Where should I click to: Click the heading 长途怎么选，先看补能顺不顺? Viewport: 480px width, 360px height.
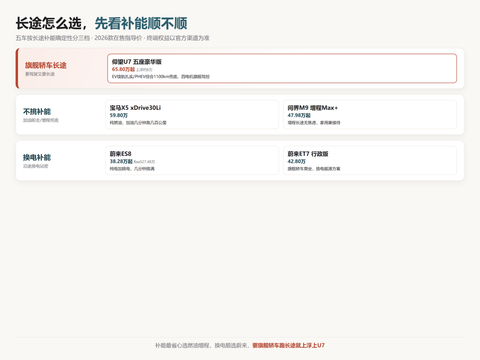click(x=101, y=23)
